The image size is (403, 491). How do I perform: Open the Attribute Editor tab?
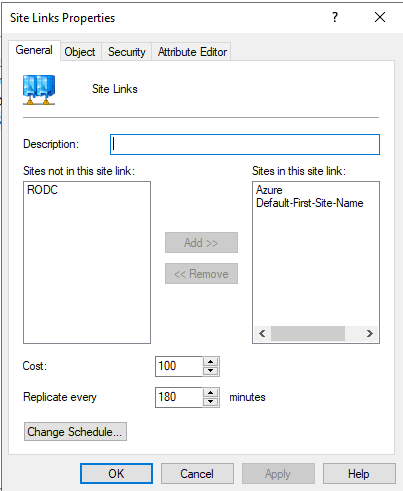coord(192,52)
